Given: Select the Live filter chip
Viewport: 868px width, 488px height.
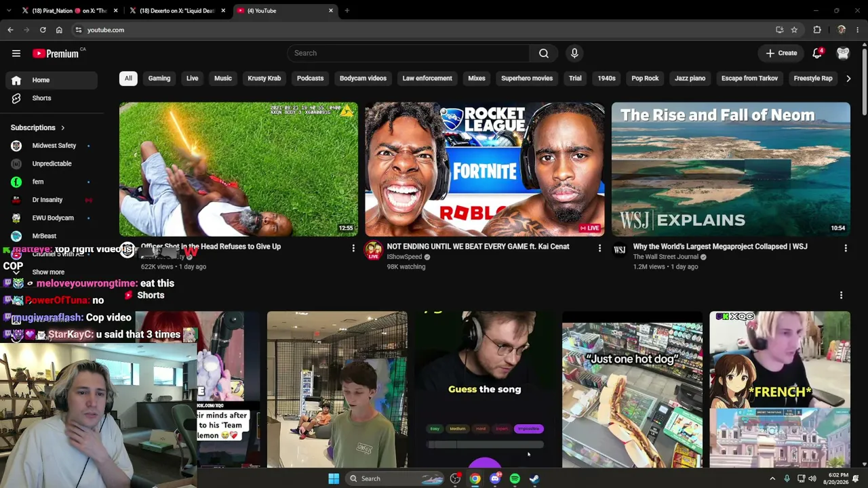Looking at the screenshot, I should click(x=193, y=79).
